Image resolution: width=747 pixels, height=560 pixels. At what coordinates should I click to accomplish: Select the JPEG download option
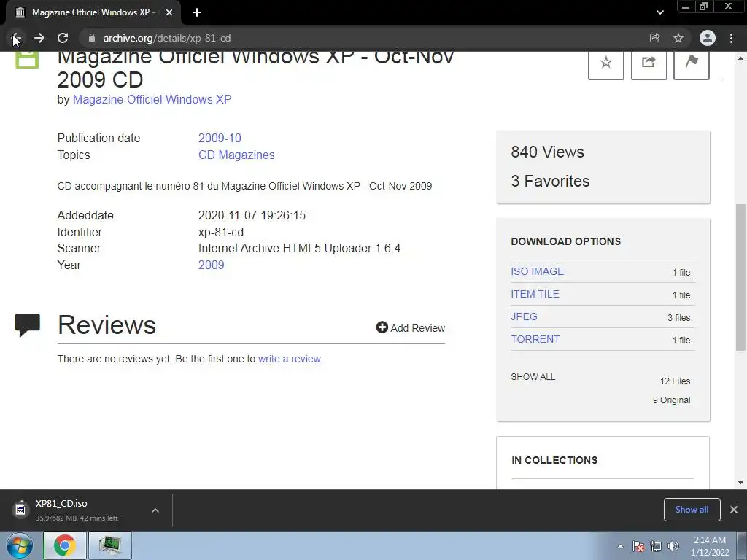coord(524,316)
